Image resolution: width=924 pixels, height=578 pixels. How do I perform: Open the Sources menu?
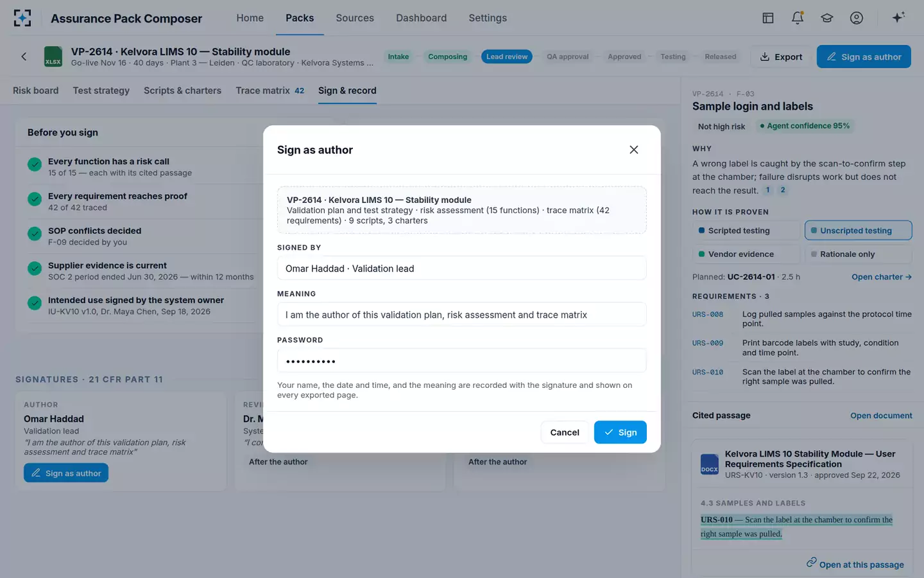point(355,18)
